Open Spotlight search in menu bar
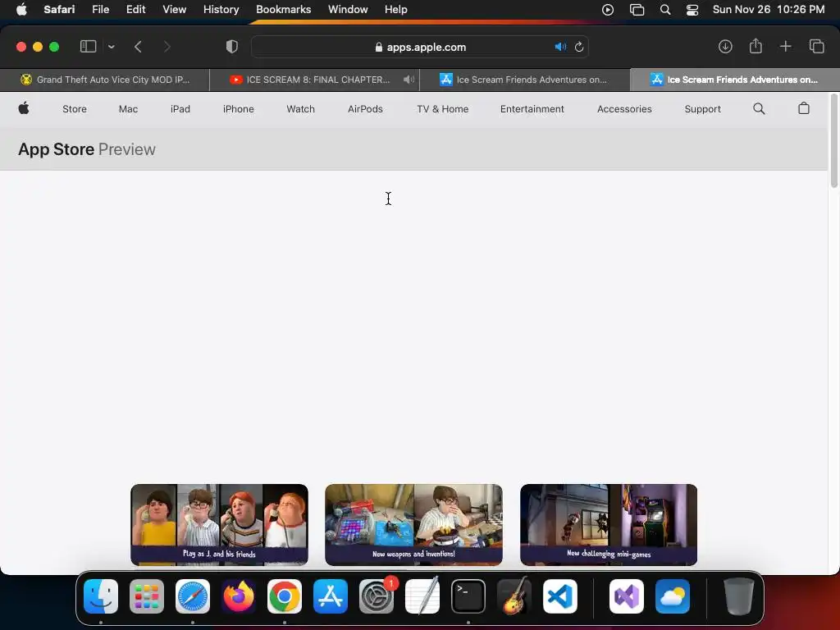 pyautogui.click(x=664, y=9)
